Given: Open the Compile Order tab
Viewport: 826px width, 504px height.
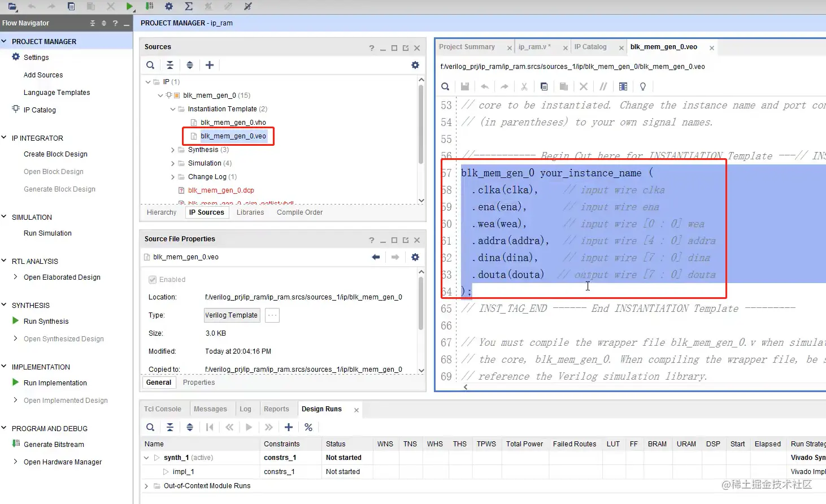Looking at the screenshot, I should (x=299, y=212).
